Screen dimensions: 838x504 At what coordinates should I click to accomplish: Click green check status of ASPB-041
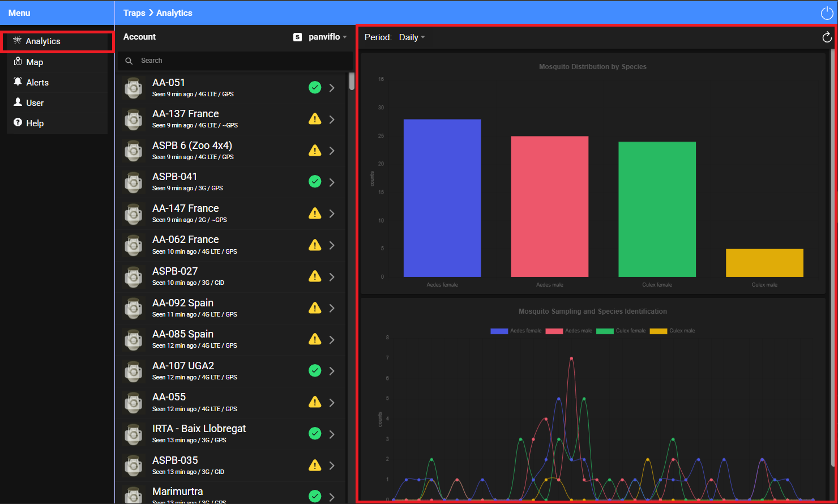coord(315,181)
